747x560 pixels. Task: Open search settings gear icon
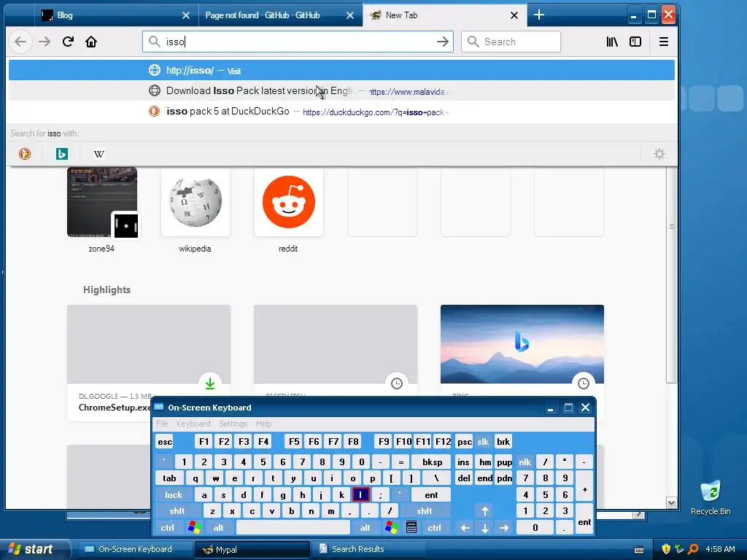[x=659, y=154]
